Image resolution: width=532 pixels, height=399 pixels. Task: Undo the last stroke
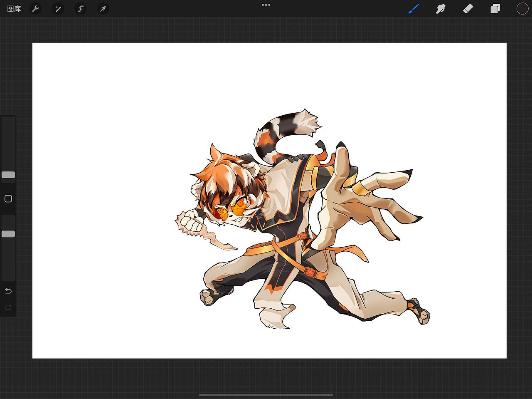(x=8, y=291)
